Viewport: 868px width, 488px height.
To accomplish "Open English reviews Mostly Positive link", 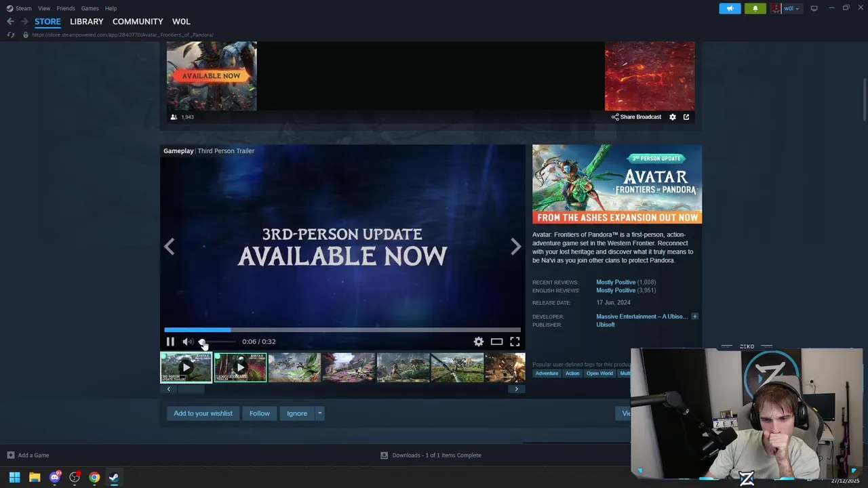I will pyautogui.click(x=616, y=290).
